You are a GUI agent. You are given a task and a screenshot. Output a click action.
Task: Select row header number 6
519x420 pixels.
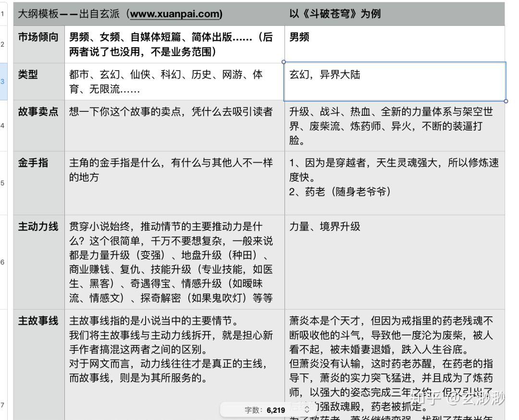pos(3,262)
